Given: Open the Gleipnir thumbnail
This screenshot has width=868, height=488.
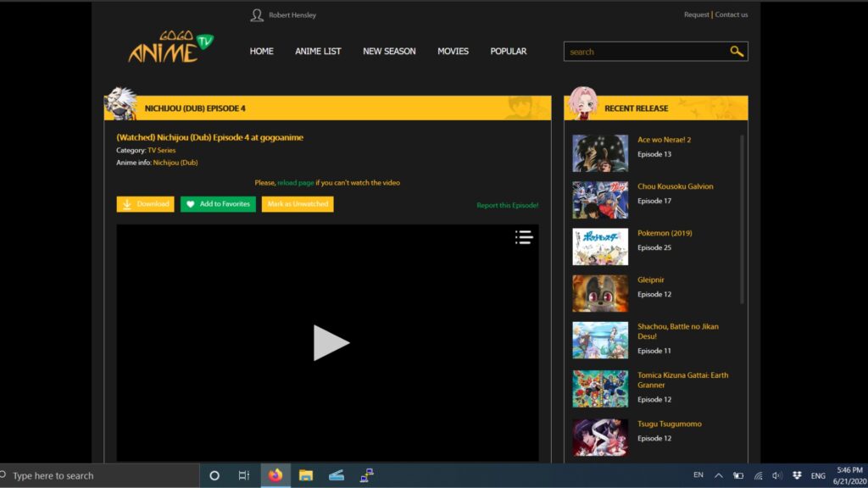Looking at the screenshot, I should (x=600, y=293).
